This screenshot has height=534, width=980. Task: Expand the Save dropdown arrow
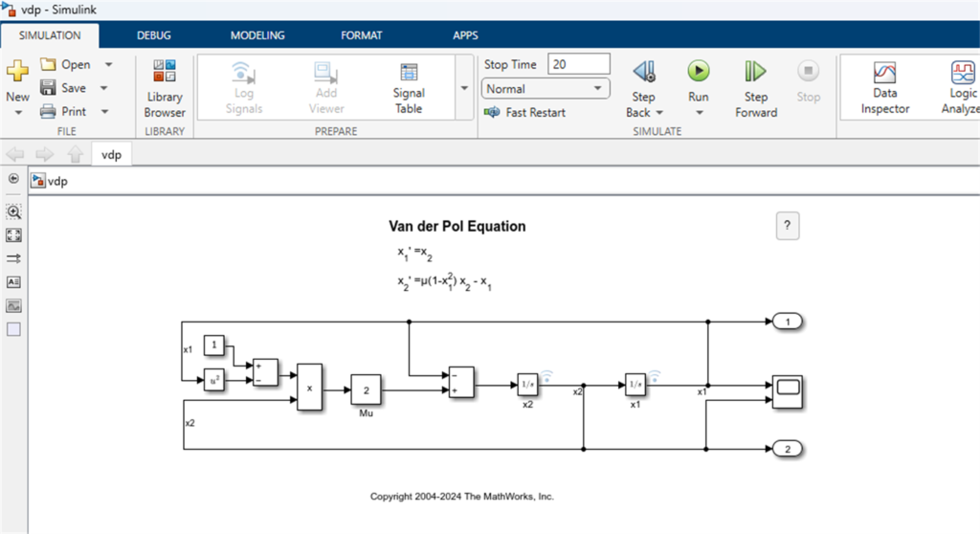point(103,87)
